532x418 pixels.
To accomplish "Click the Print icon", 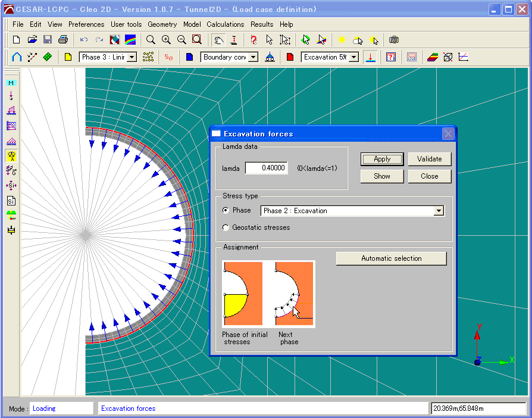I will (63, 40).
